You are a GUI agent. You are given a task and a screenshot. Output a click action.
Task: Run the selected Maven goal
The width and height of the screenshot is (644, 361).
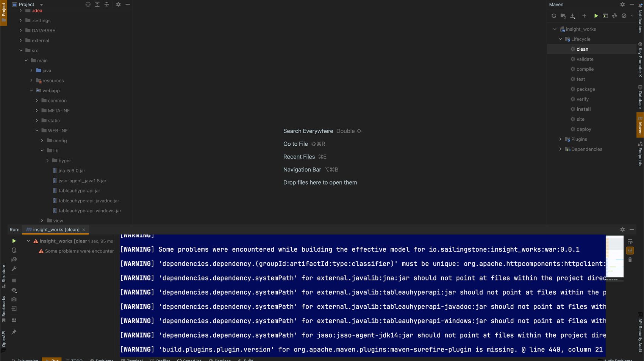tap(596, 16)
